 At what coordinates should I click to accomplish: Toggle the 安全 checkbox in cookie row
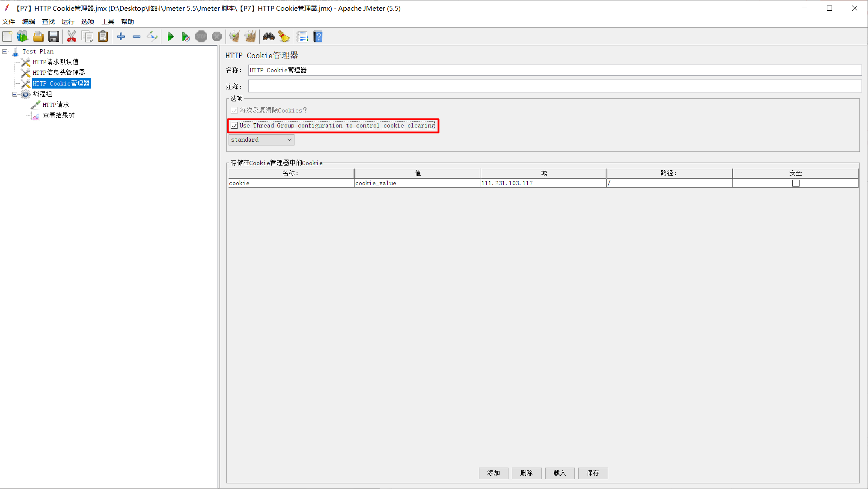796,183
